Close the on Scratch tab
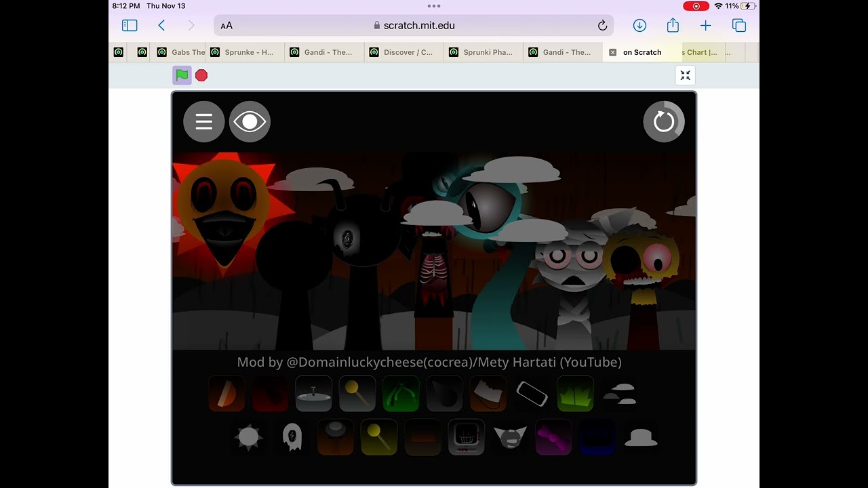The height and width of the screenshot is (488, 868). [613, 52]
